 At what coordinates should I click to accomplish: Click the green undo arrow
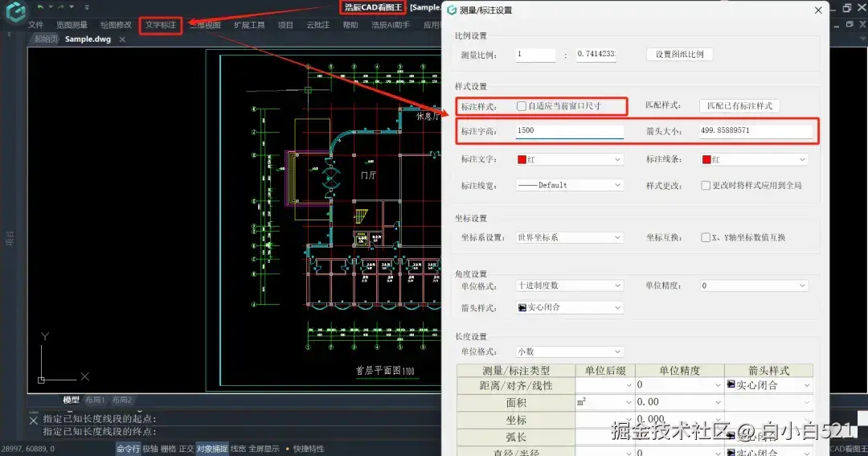pos(40,7)
